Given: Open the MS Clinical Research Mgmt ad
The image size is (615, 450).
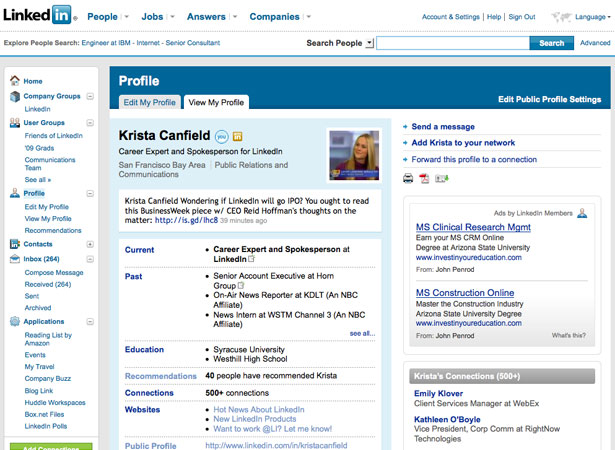Looking at the screenshot, I should click(x=473, y=227).
